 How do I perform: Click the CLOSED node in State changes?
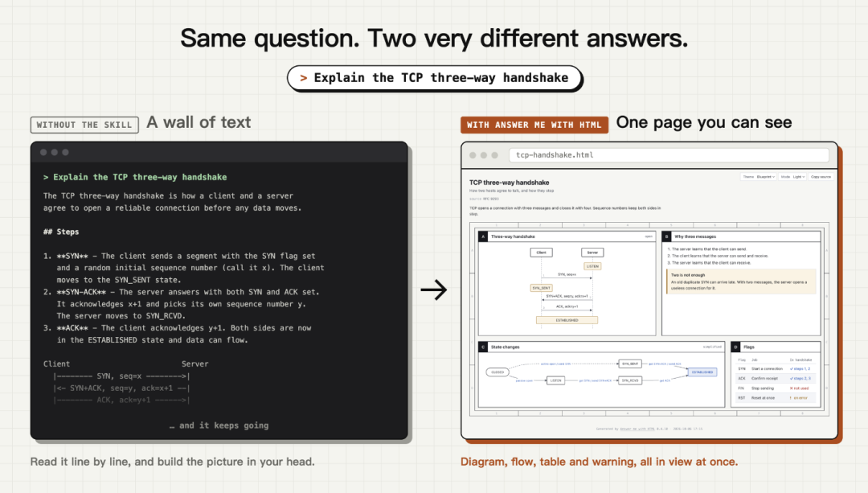(x=497, y=372)
